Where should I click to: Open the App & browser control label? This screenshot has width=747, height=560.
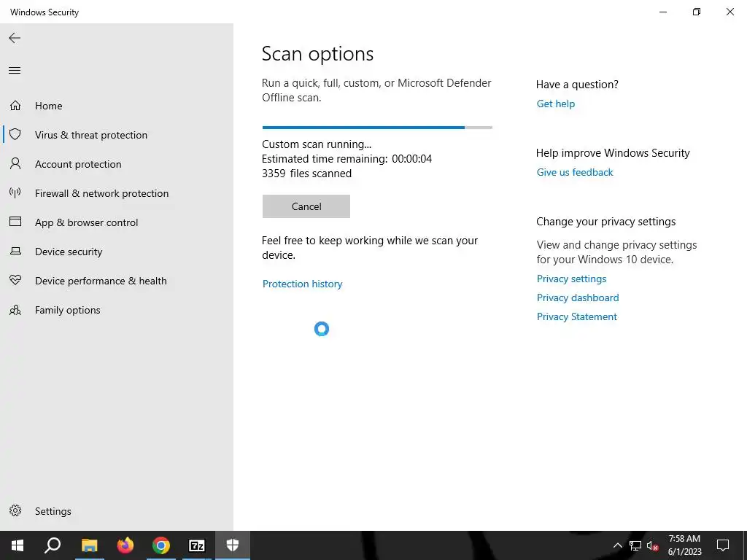coord(86,222)
